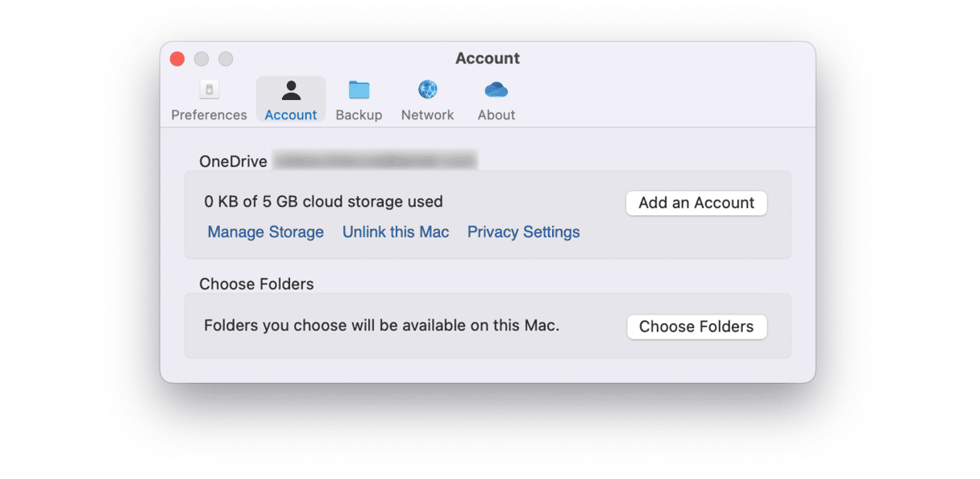Close the window with the red button
The width and height of the screenshot is (980, 479).
click(177, 59)
